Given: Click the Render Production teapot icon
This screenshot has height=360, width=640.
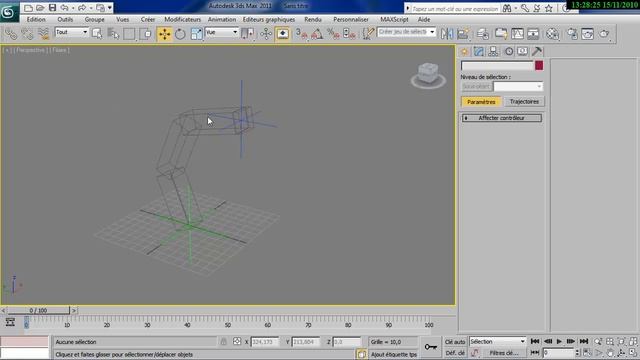Looking at the screenshot, I should (604, 34).
